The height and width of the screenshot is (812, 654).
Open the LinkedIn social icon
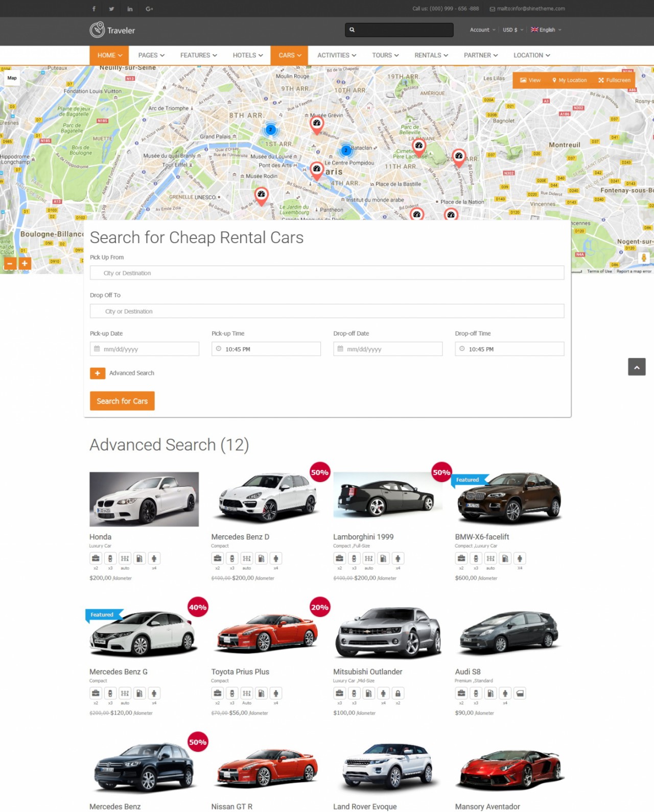[x=130, y=9]
